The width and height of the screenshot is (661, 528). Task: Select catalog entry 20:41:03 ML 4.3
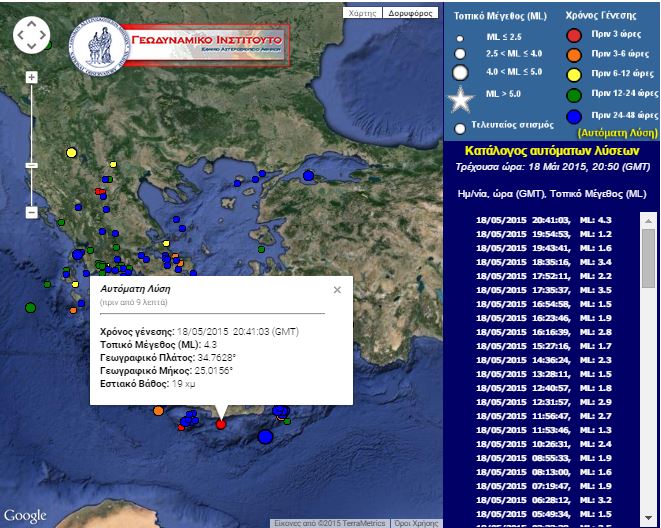tap(544, 220)
